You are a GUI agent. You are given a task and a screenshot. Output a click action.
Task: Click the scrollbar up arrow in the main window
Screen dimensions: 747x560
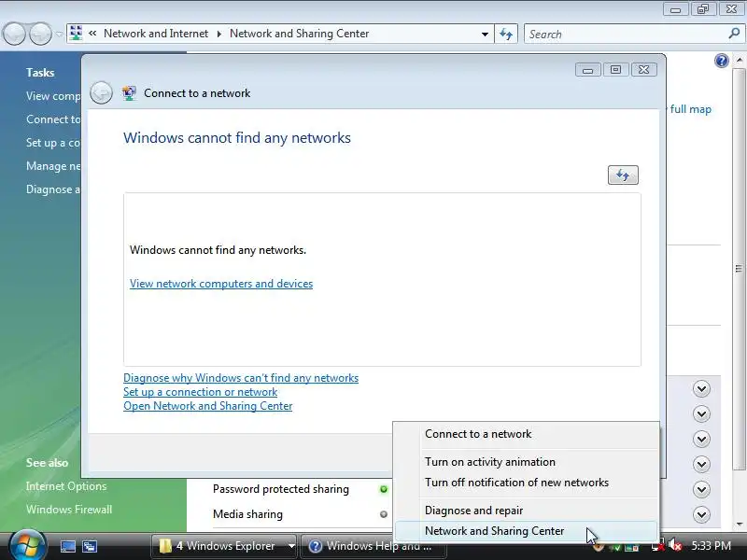[739, 60]
